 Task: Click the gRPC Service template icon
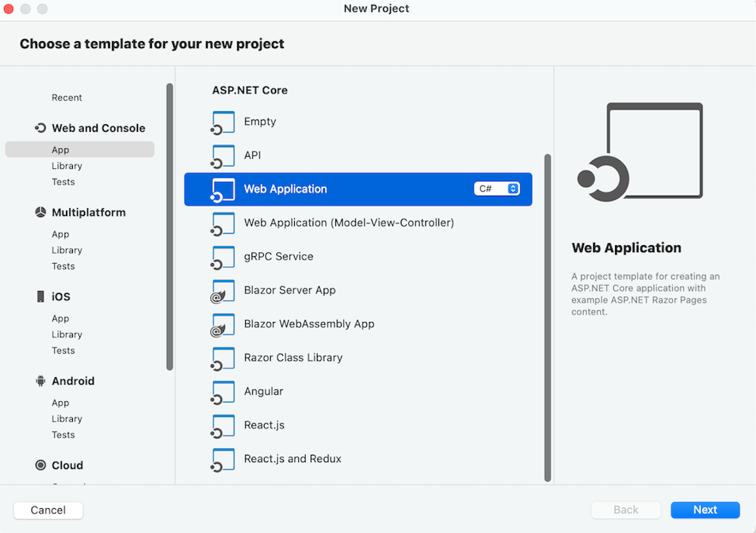[x=223, y=257]
